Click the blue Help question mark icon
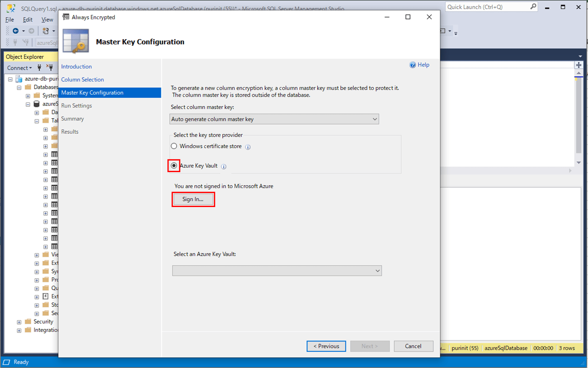Image resolution: width=588 pixels, height=368 pixels. pos(412,65)
